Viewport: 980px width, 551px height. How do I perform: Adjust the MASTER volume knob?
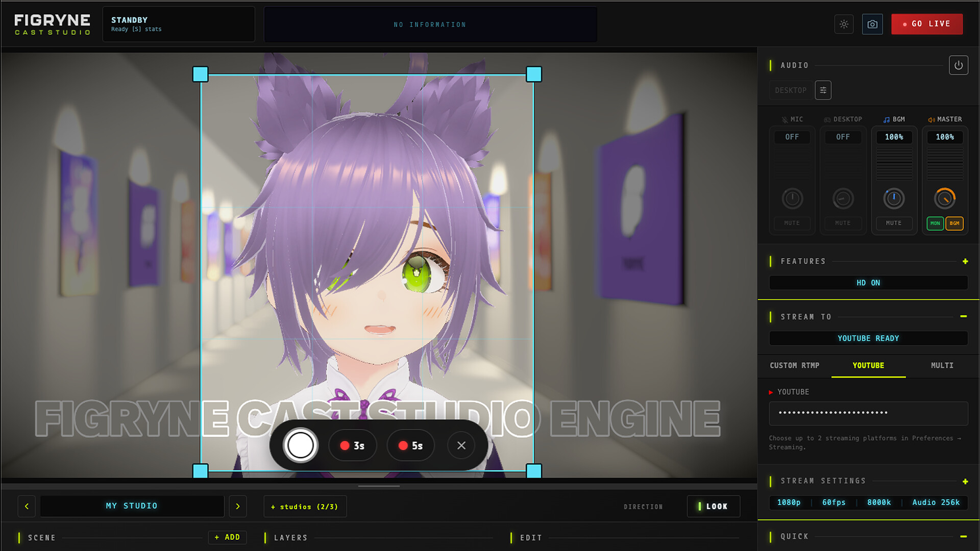[x=945, y=198]
